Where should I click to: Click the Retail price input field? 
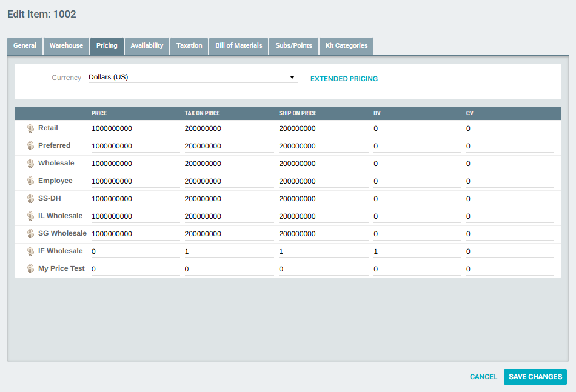pyautogui.click(x=133, y=128)
